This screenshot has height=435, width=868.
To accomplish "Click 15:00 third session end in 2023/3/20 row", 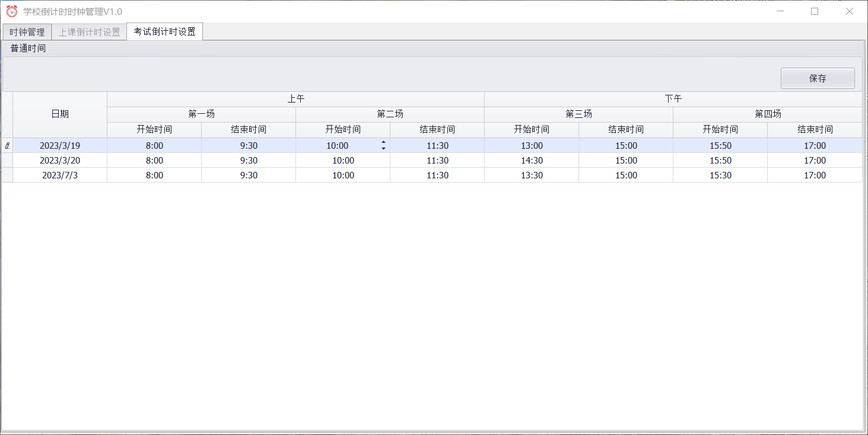I will click(626, 160).
